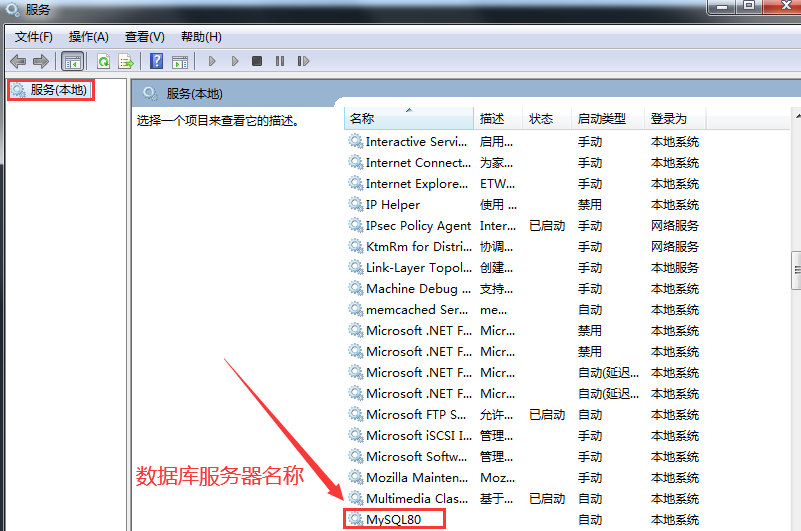Click 网络服务 logon for KtmRm row
This screenshot has height=531, width=801.
(x=674, y=246)
